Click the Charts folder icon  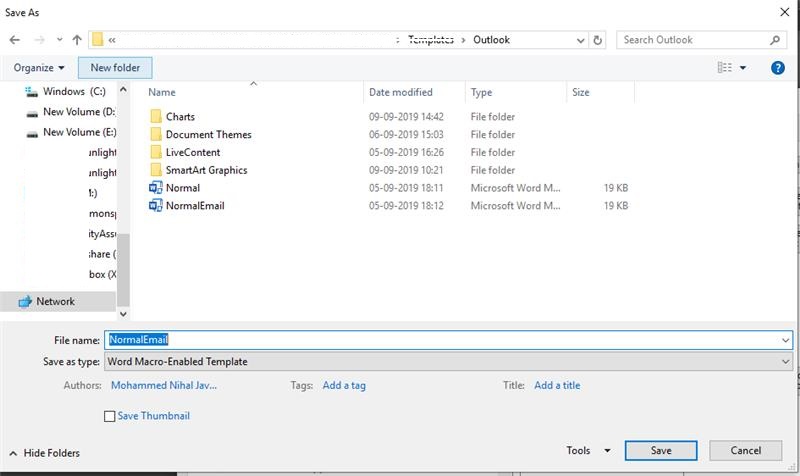tap(156, 116)
